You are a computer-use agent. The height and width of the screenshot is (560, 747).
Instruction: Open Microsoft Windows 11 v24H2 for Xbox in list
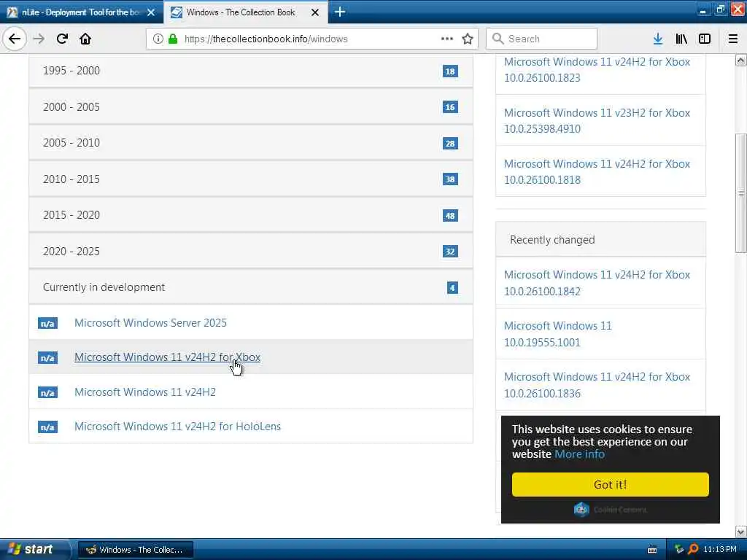[x=167, y=357]
